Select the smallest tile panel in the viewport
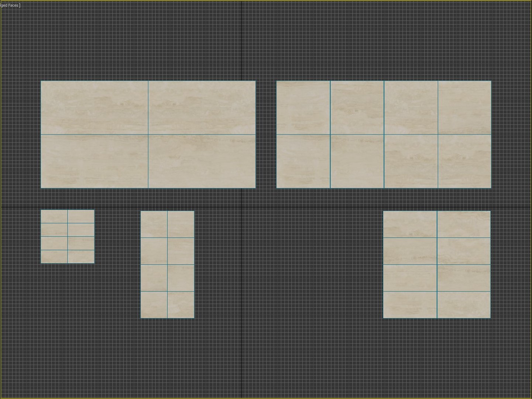This screenshot has width=532, height=399. tap(68, 236)
